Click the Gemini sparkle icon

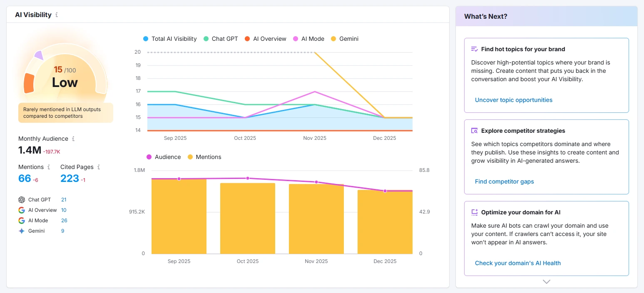point(22,231)
